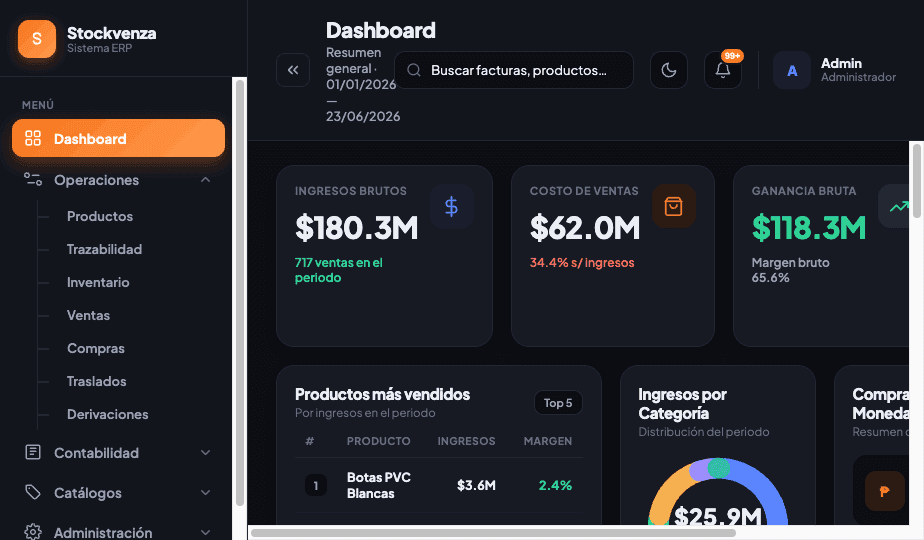Open Trazabilidad under Operaciones

(104, 249)
